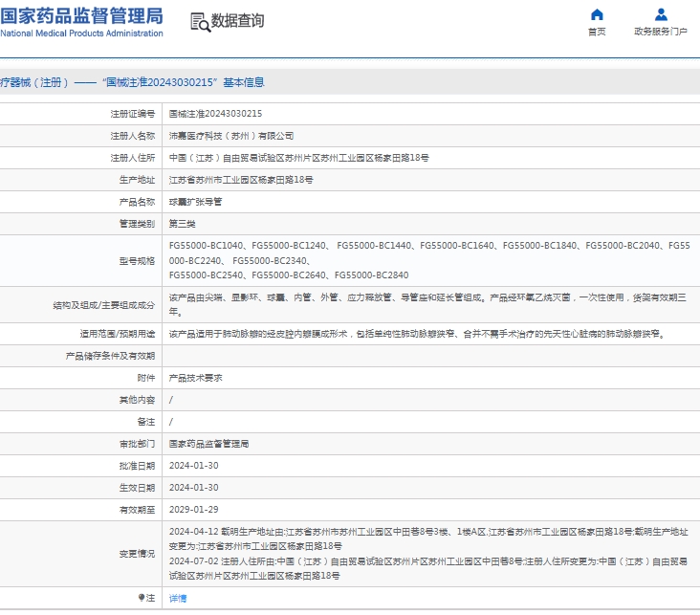Click the 国家药品监督管理局 logo title

click(x=81, y=16)
